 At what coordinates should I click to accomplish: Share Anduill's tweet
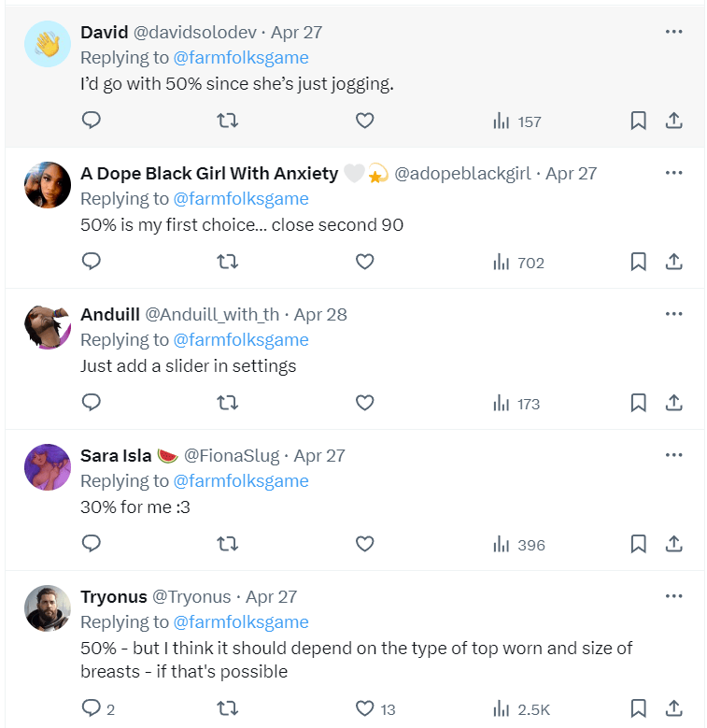pos(672,403)
